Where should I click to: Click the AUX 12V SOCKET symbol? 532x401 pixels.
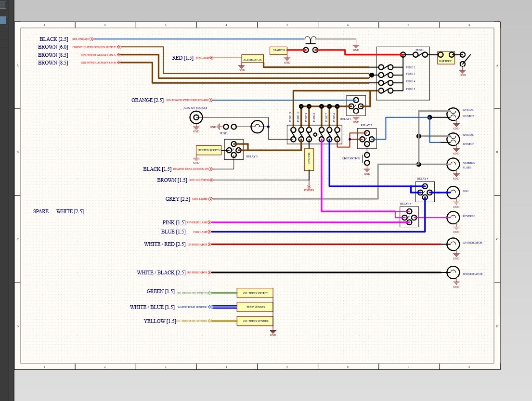196,117
